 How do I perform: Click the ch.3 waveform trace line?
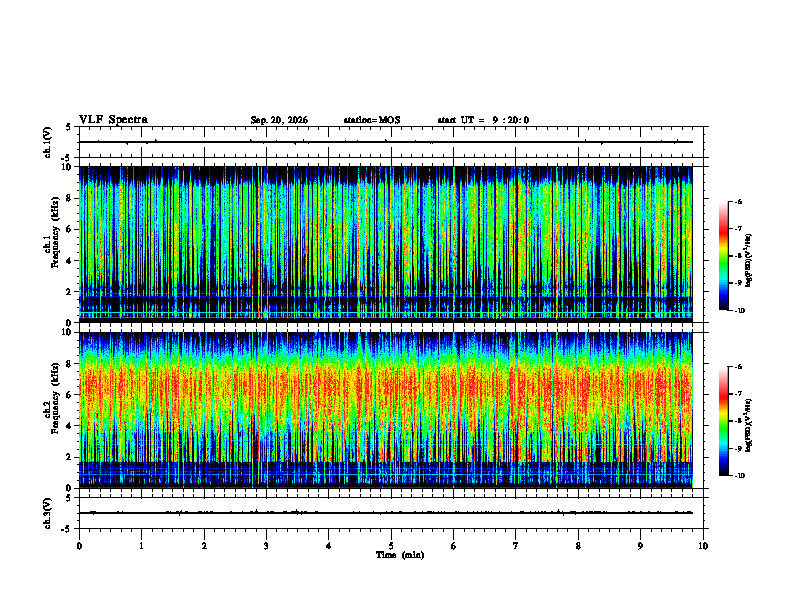click(386, 513)
